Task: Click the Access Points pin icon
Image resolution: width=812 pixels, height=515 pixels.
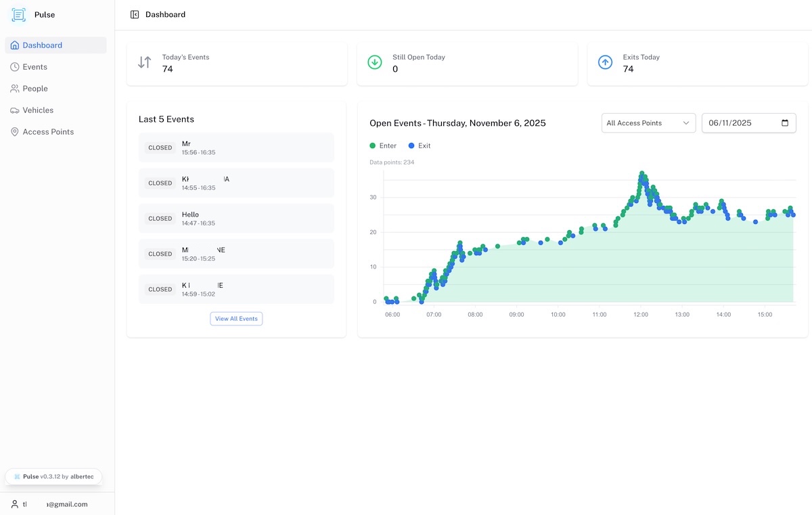Action: [x=15, y=132]
